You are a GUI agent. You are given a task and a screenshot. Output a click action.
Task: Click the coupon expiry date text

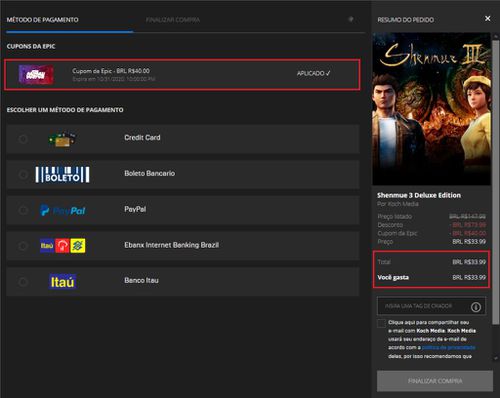pyautogui.click(x=114, y=79)
